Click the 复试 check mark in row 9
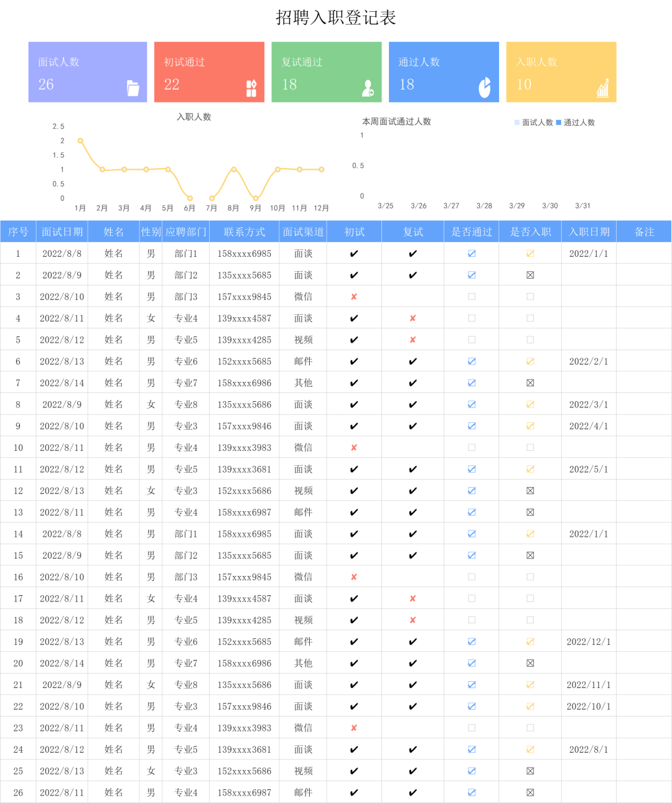This screenshot has width=672, height=803. (x=413, y=426)
